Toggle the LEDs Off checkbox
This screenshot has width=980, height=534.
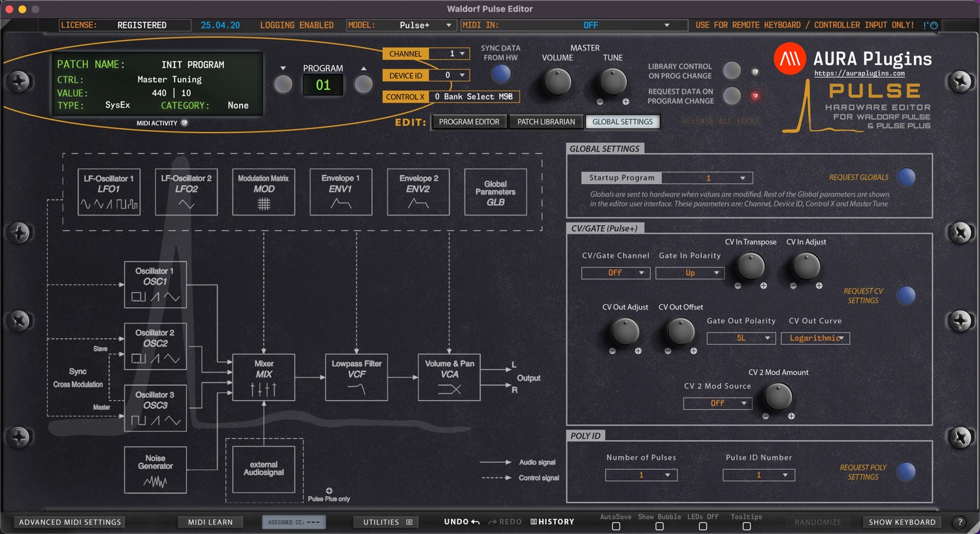(703, 526)
